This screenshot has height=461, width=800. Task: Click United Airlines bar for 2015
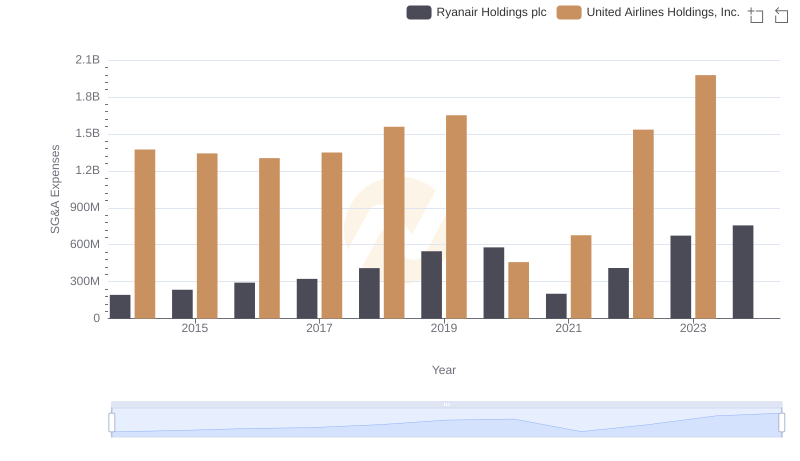pyautogui.click(x=207, y=236)
